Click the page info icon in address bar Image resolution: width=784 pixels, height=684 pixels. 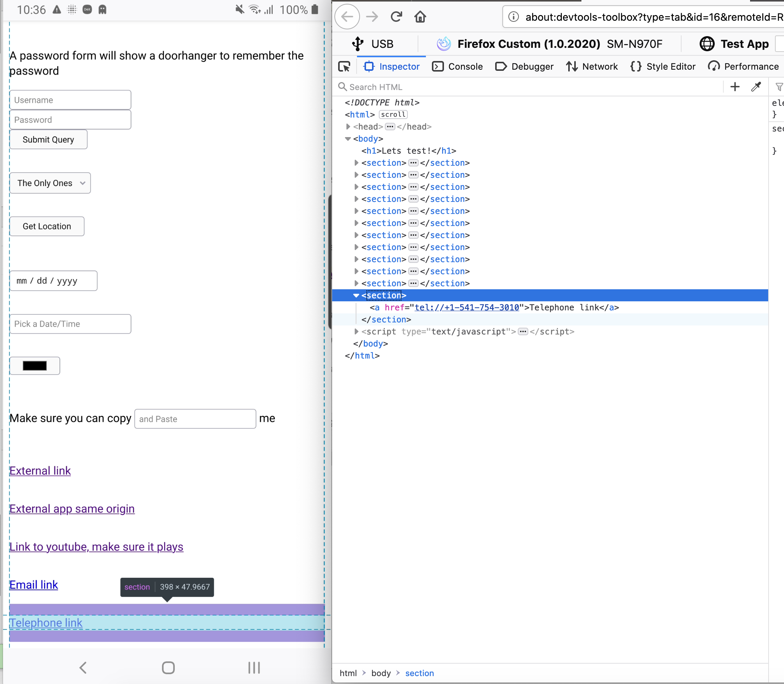[x=513, y=17]
